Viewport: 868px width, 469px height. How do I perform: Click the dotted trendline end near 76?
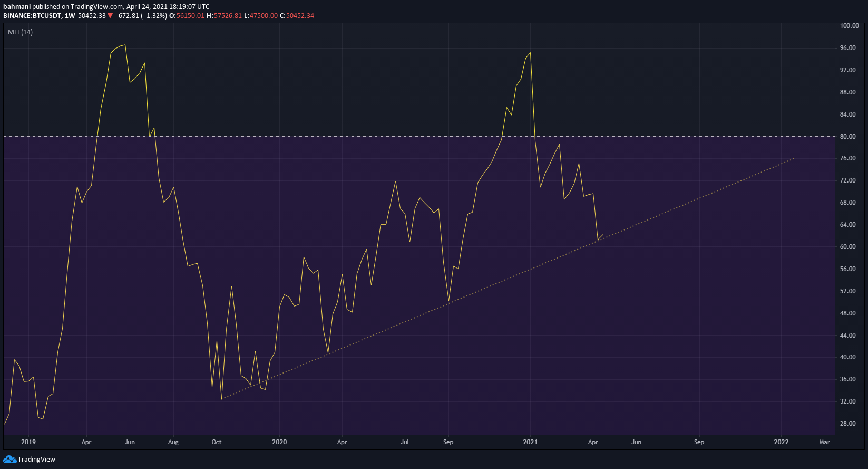pos(794,158)
